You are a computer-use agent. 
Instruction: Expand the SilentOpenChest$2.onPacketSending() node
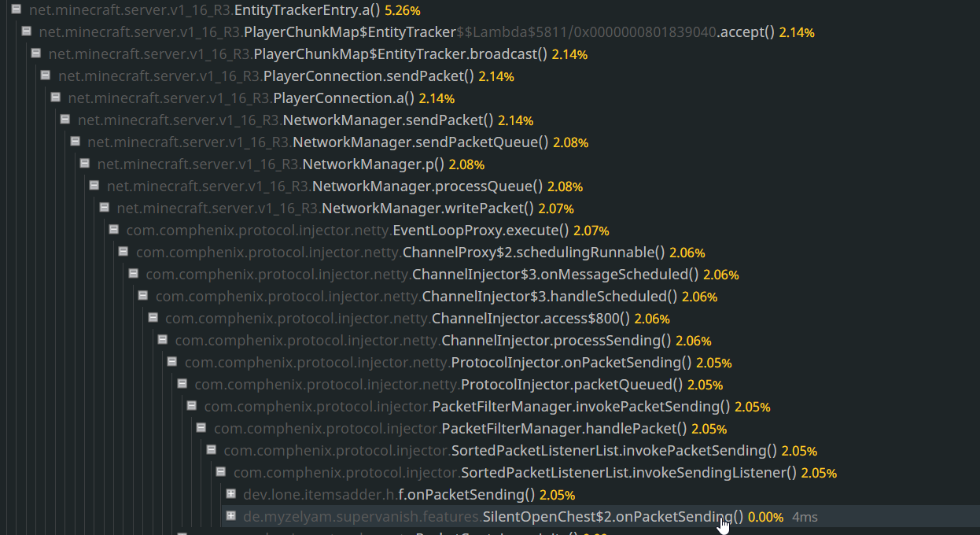230,516
